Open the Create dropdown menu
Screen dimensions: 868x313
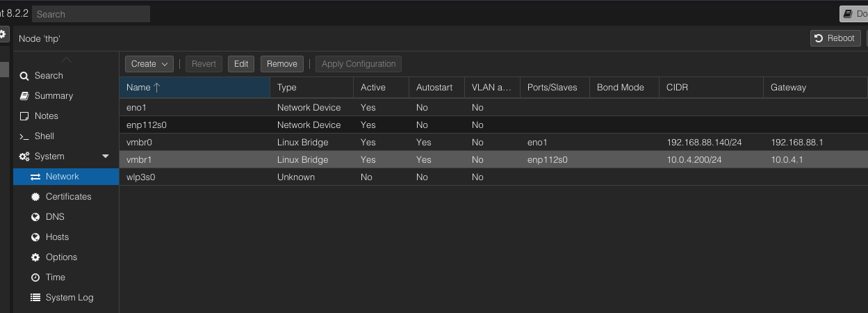[149, 64]
